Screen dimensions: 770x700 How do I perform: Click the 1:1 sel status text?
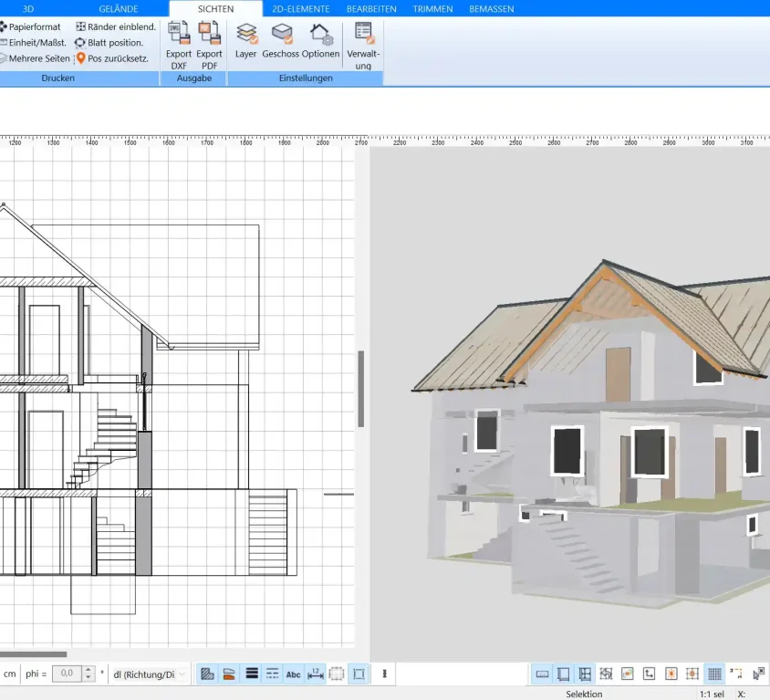(712, 695)
